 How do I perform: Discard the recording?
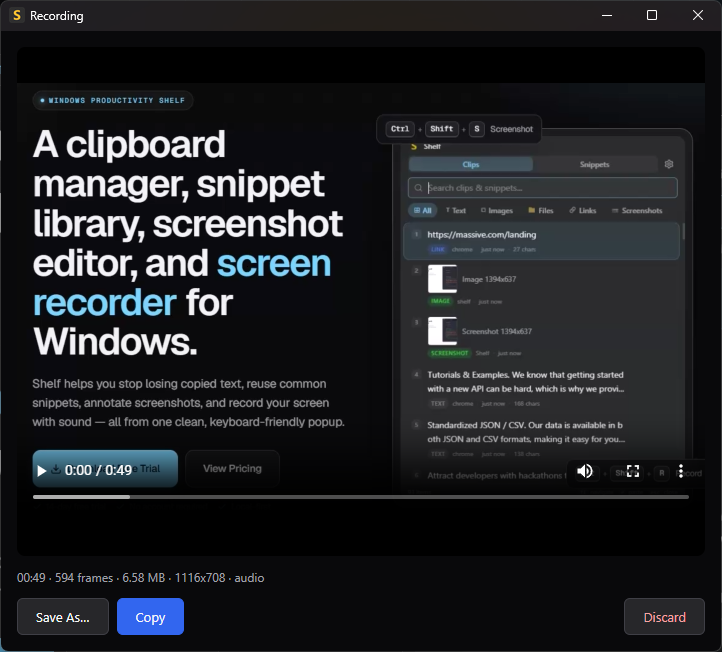pos(664,617)
